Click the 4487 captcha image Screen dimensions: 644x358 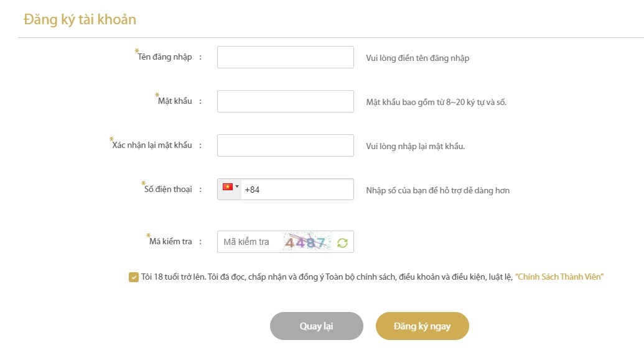[305, 242]
